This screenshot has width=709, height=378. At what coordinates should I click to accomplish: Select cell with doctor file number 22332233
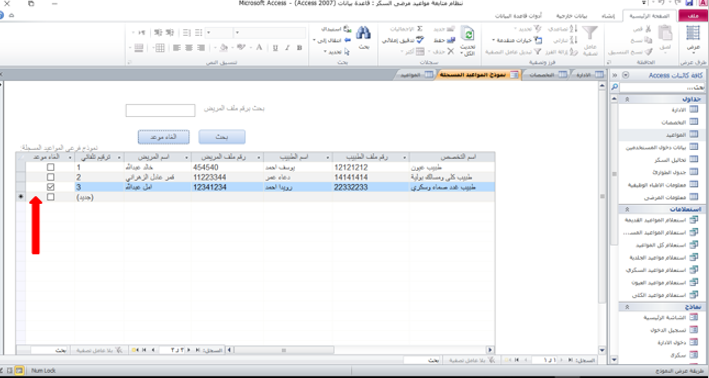[371, 187]
